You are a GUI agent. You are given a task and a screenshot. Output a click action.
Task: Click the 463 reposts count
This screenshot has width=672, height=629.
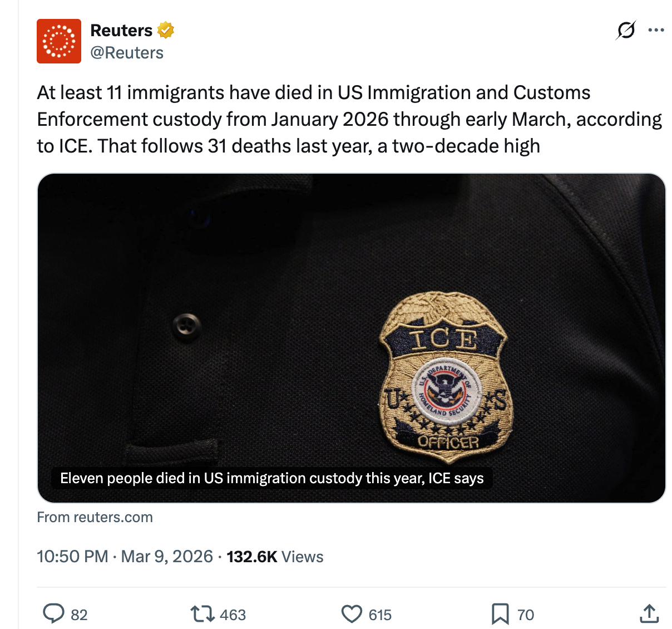click(233, 615)
